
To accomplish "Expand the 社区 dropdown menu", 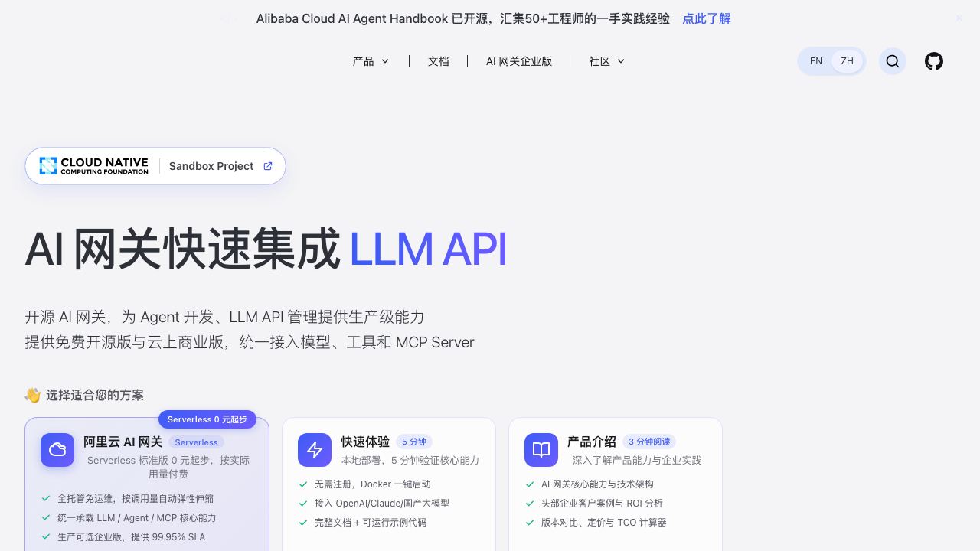I will click(x=607, y=61).
